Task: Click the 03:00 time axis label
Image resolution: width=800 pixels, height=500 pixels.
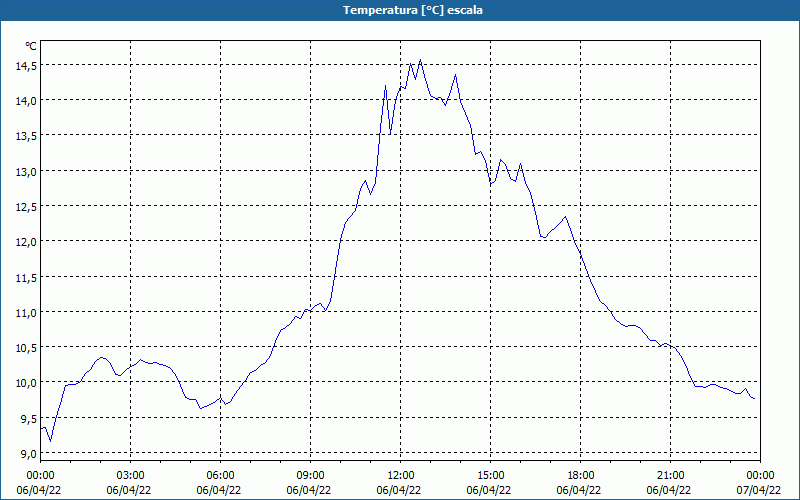Action: 130,476
